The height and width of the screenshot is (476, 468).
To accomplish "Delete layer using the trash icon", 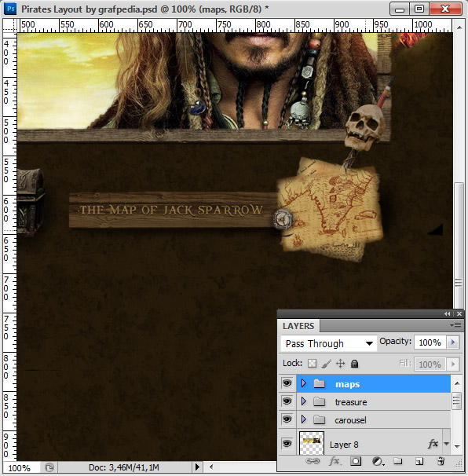I will (x=441, y=461).
